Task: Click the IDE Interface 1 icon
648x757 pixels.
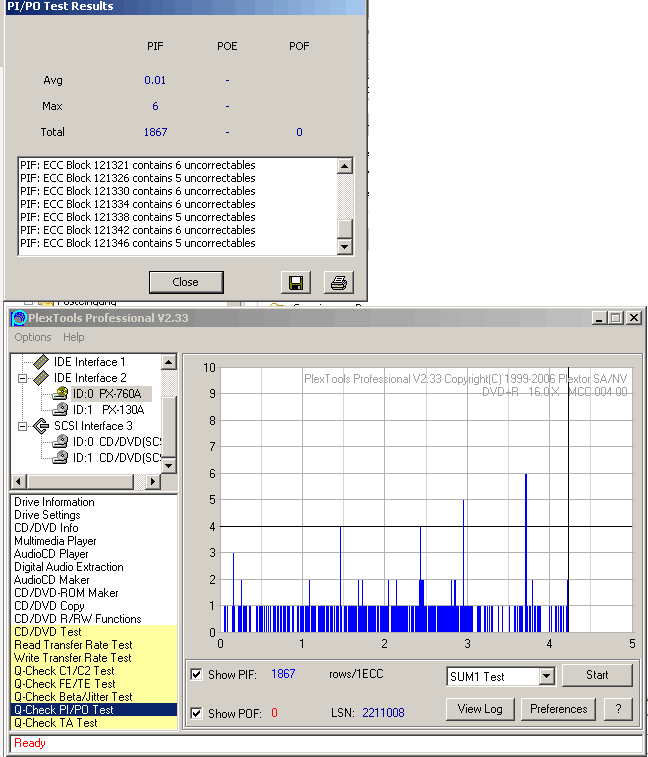Action: click(40, 362)
